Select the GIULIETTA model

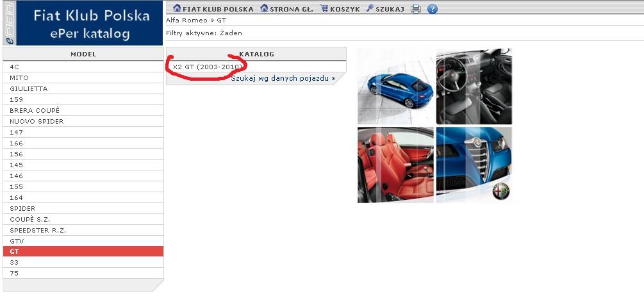pos(83,88)
